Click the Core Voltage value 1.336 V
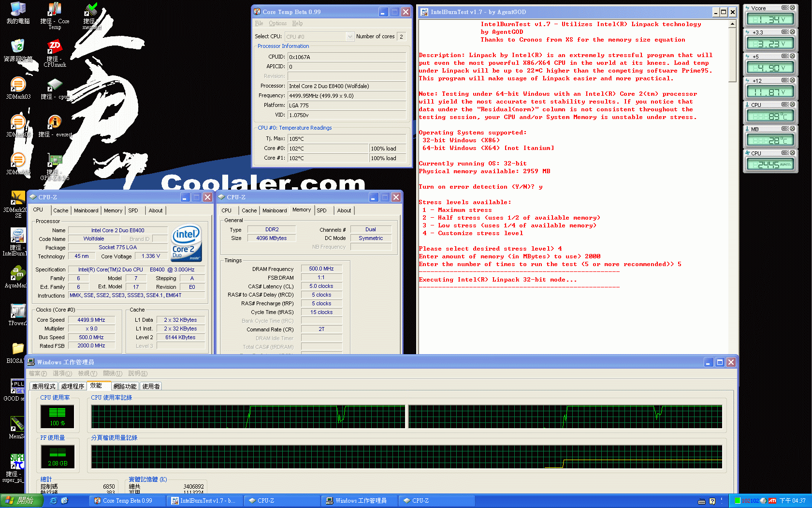812x508 pixels. click(151, 256)
